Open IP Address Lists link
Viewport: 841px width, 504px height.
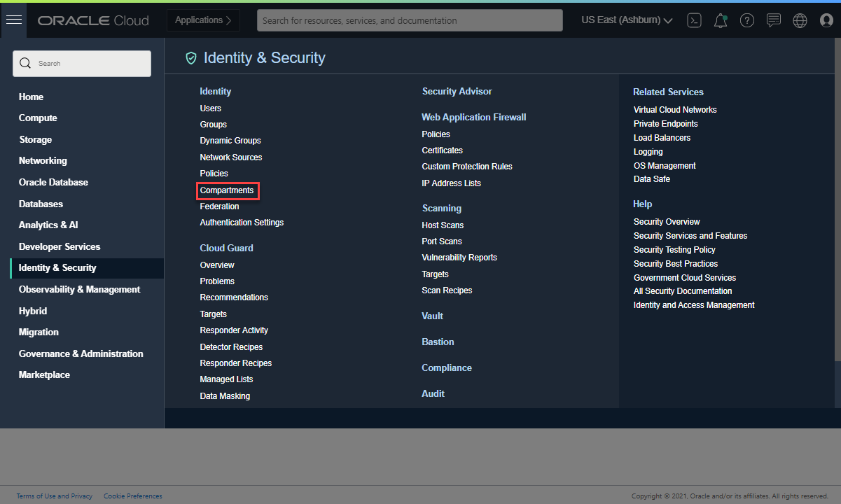452,183
